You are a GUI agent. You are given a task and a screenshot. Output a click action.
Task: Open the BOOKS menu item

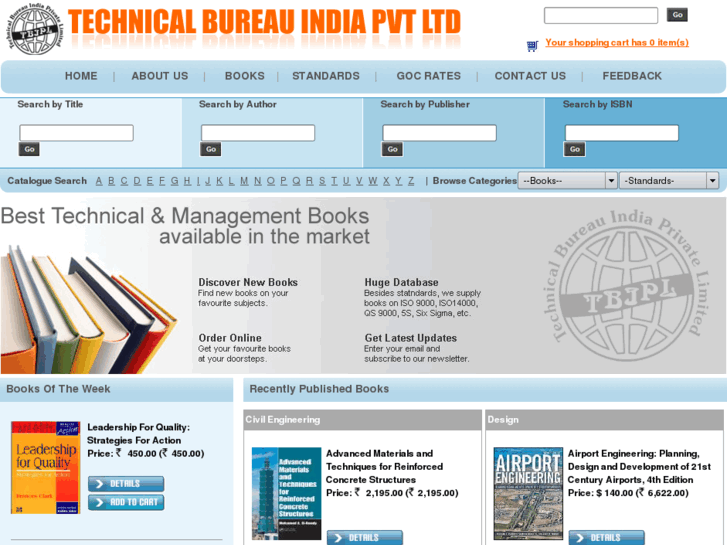[x=244, y=76]
